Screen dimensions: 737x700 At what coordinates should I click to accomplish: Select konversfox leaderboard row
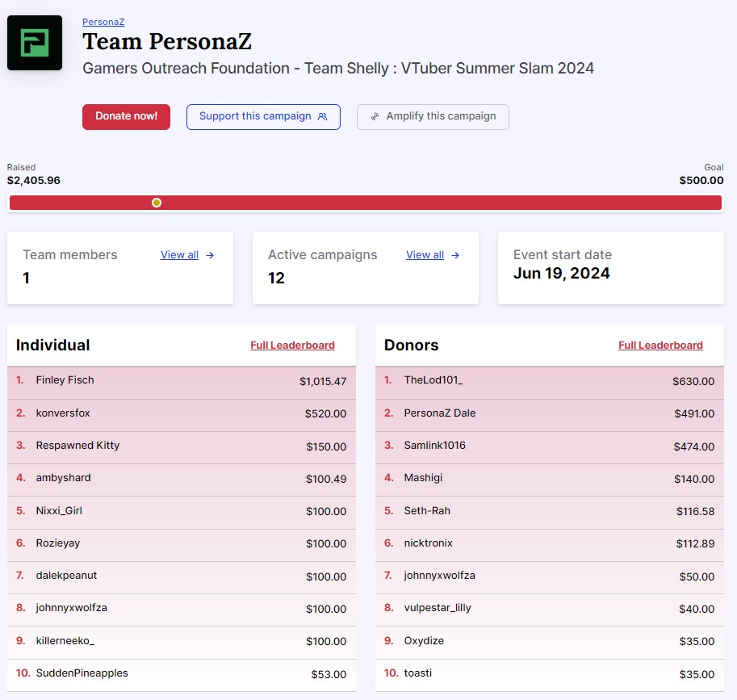click(x=182, y=415)
